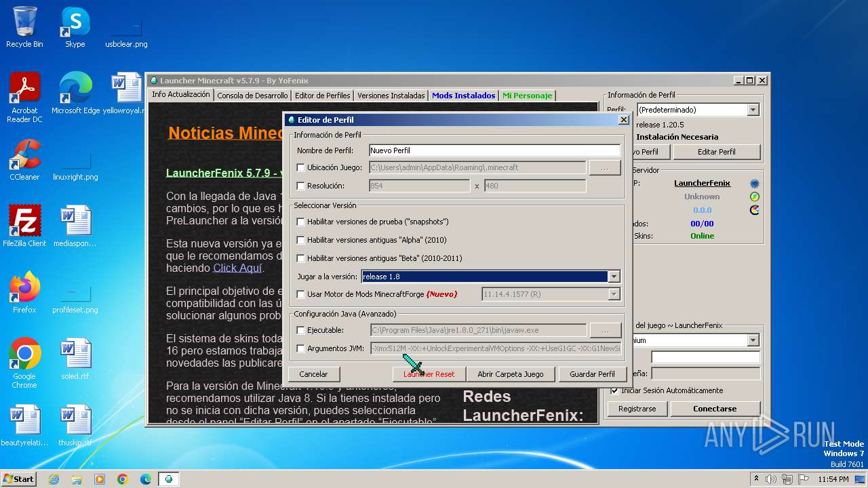The width and height of the screenshot is (868, 488).
Task: Open File Explorer from the taskbar
Action: [x=77, y=479]
